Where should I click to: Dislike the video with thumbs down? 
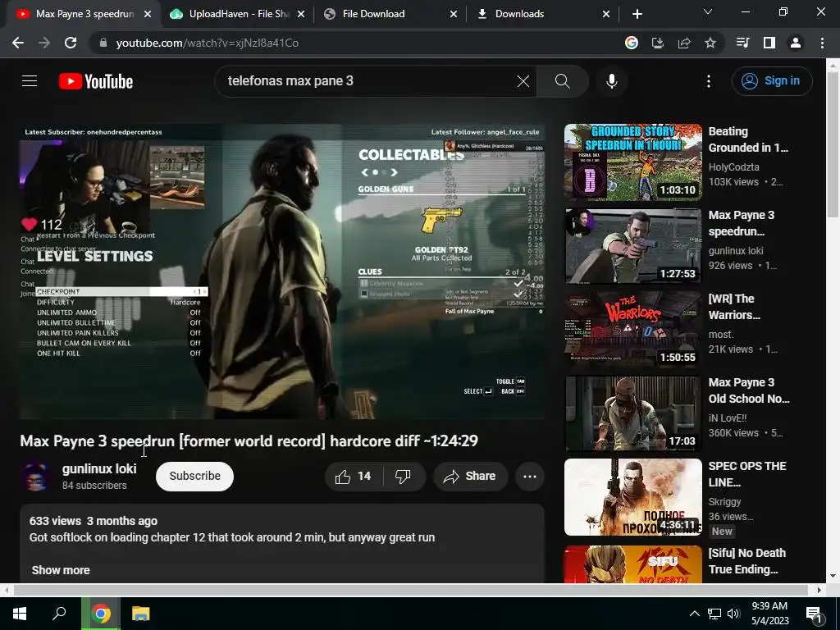pyautogui.click(x=404, y=477)
